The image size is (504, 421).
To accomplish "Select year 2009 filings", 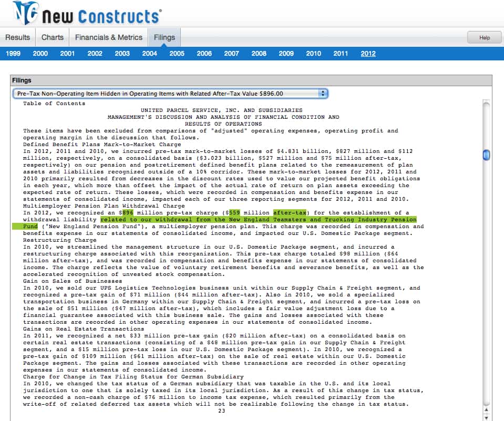I will click(x=286, y=54).
